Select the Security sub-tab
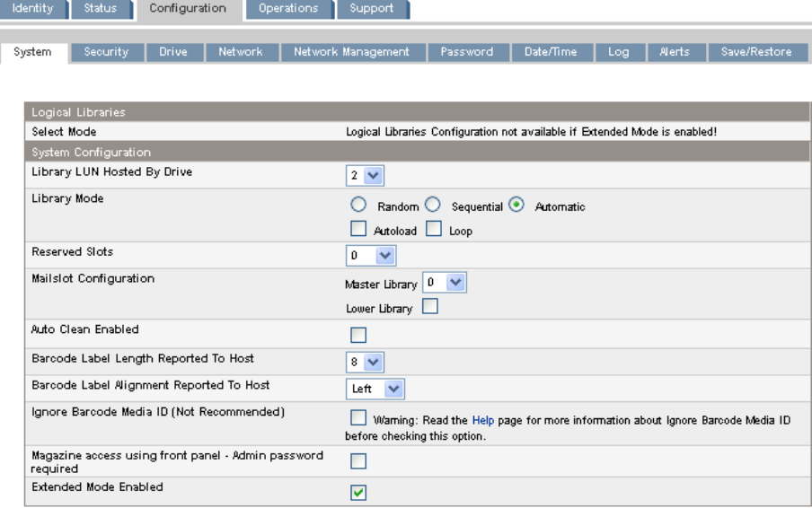The height and width of the screenshot is (508, 812). click(x=107, y=52)
